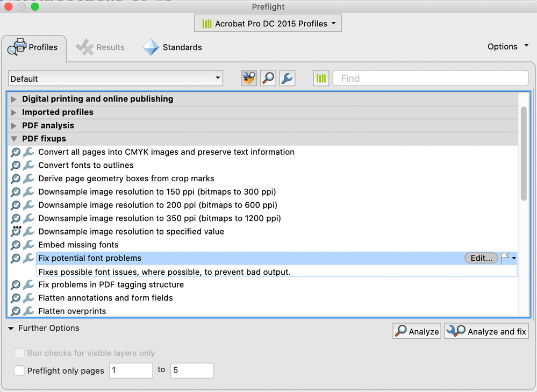Screen dimensions: 537x392
Task: Switch to the Results tab
Action: pyautogui.click(x=101, y=47)
